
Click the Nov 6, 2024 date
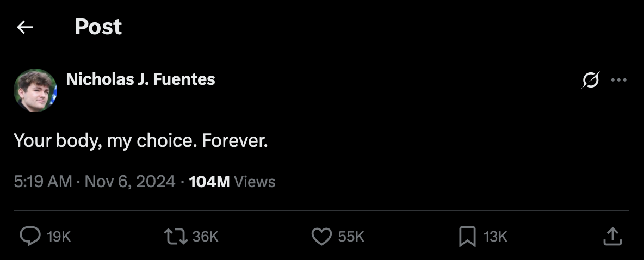coord(131,182)
